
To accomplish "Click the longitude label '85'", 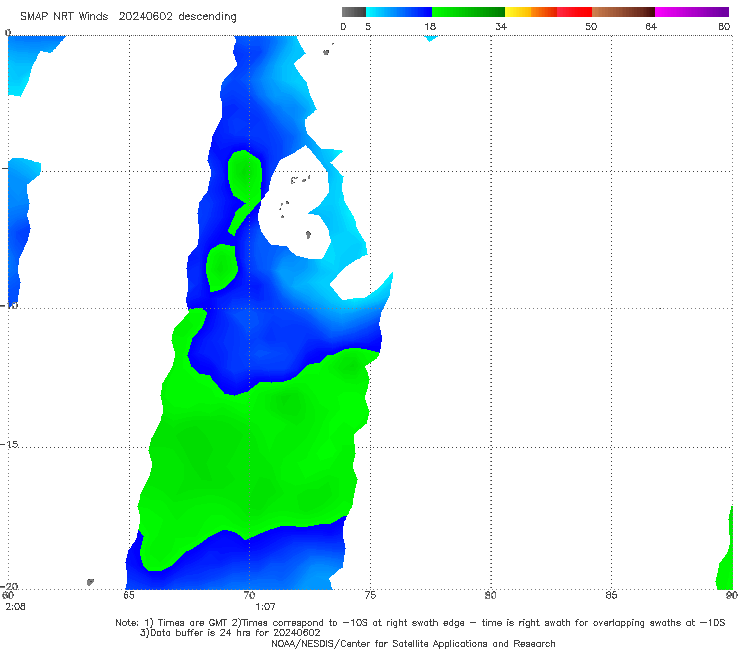I will pos(611,595).
